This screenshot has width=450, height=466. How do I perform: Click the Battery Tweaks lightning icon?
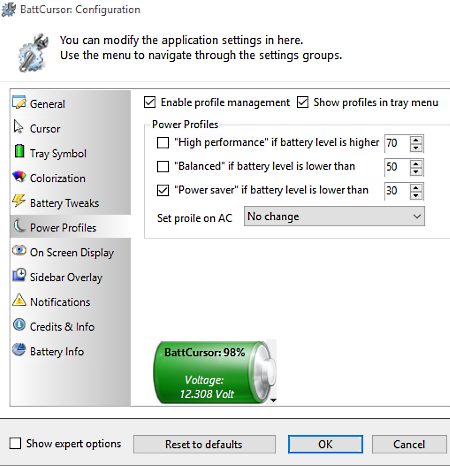19,201
